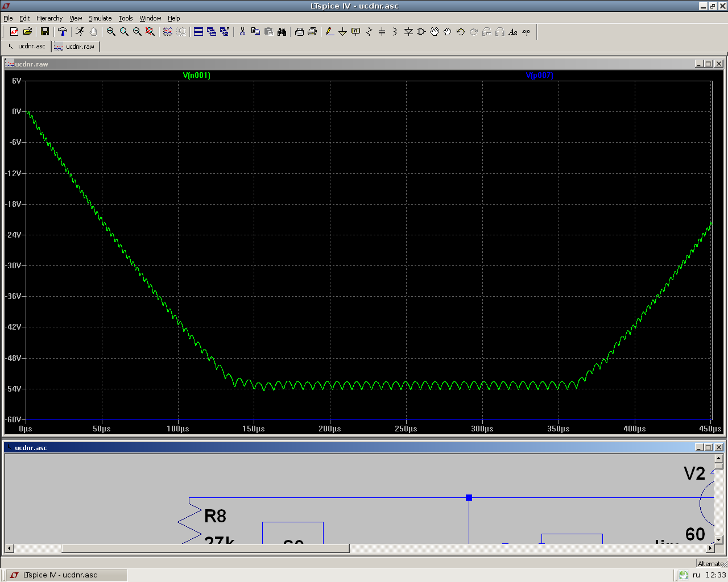Click the V2 source label in schematic
728x582 pixels.
coord(694,473)
